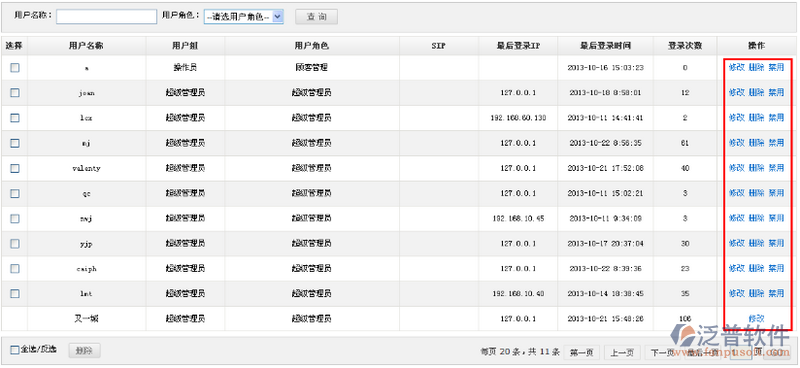
Task: Click 修改 link for user joan
Action: (736, 92)
